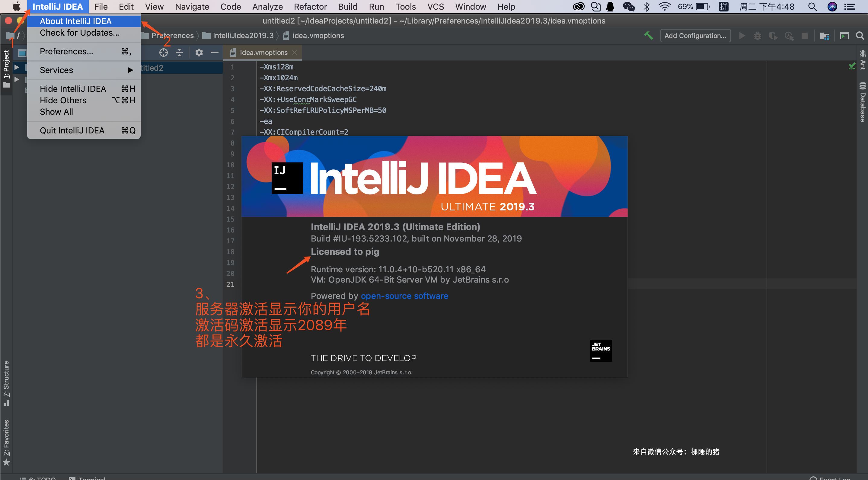Open the Tools menu
Viewport: 868px width, 480px height.
point(405,7)
